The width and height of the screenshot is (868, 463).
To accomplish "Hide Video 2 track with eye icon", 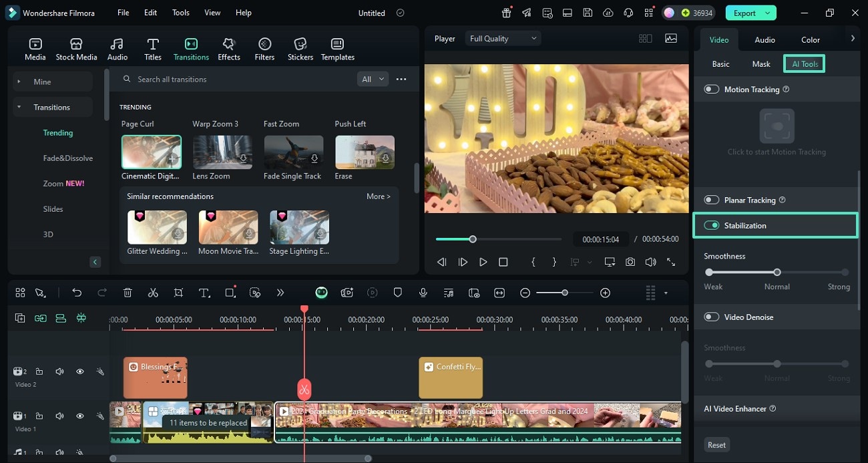I will pos(80,371).
